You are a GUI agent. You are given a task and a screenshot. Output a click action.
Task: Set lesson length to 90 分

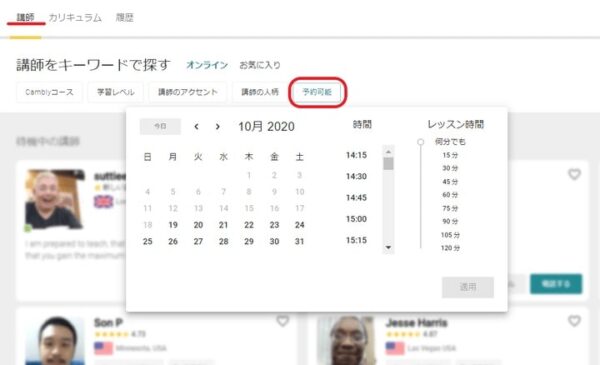[450, 222]
